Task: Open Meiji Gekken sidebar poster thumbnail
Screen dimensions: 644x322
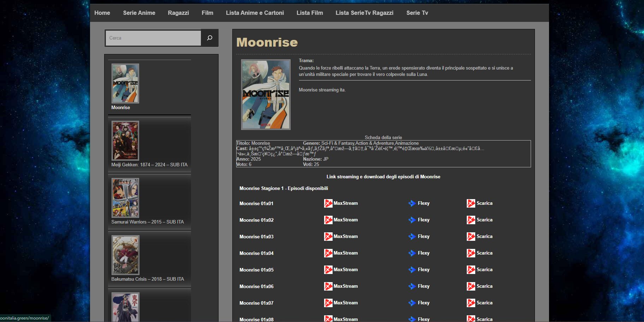Action: coord(125,141)
